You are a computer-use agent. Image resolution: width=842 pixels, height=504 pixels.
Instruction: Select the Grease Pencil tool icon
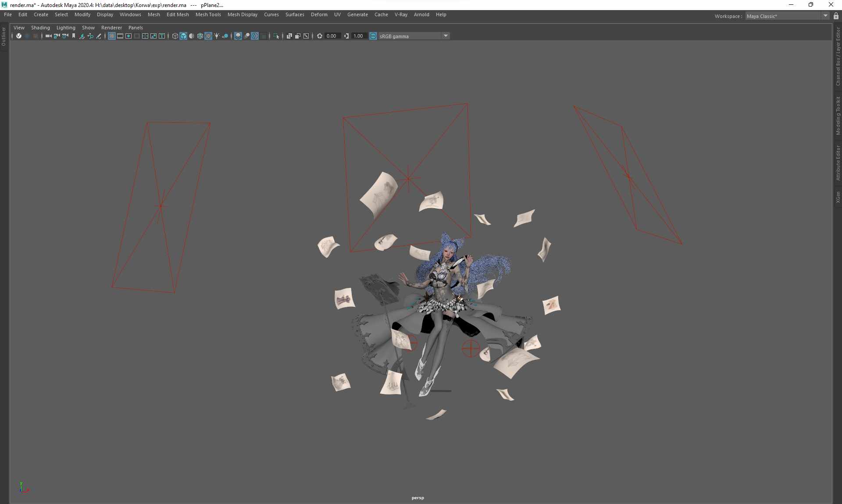[x=99, y=36]
